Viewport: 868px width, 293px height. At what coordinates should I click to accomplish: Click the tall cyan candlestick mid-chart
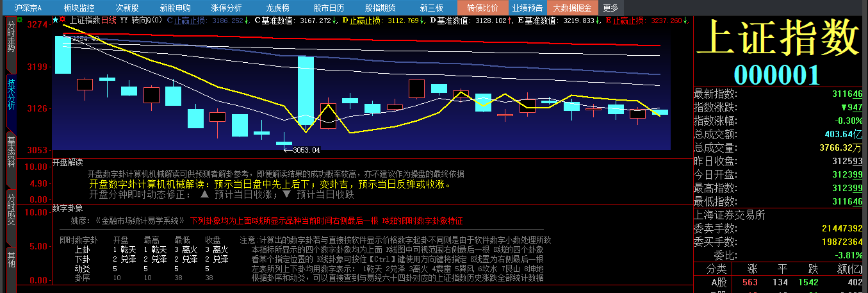click(x=306, y=91)
